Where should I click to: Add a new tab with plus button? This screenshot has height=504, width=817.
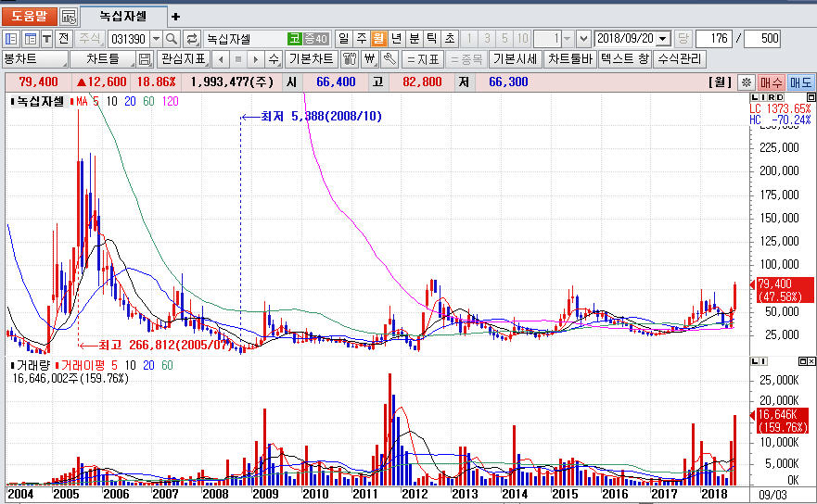[x=176, y=17]
